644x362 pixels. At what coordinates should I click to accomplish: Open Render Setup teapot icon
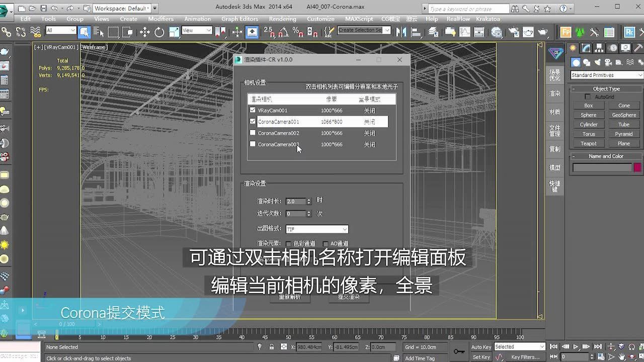pyautogui.click(x=514, y=32)
